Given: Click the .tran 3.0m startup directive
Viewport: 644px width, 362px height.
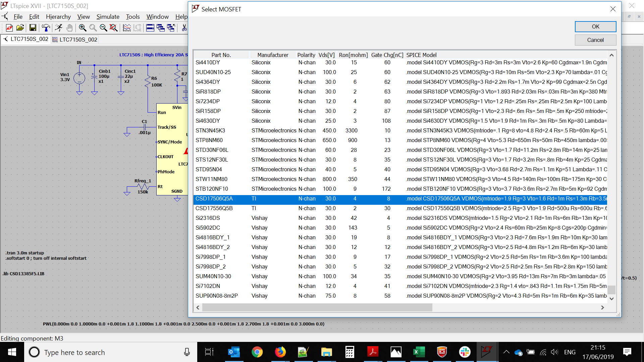Looking at the screenshot, I should pyautogui.click(x=25, y=253).
